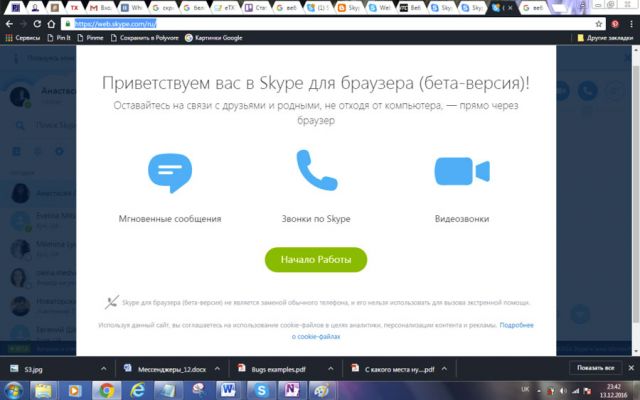Image resolution: width=640 pixels, height=400 pixels.
Task: Click the Skype calls phone handset icon
Action: click(317, 170)
